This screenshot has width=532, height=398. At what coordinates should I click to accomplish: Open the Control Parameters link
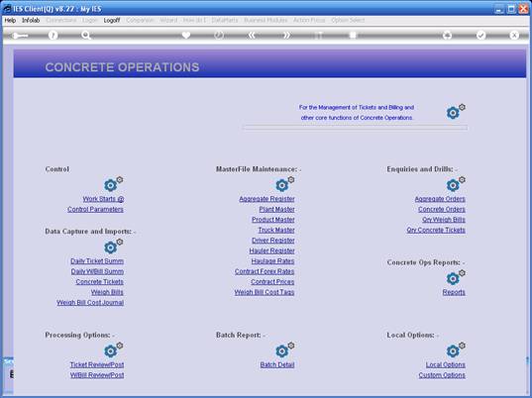point(95,210)
